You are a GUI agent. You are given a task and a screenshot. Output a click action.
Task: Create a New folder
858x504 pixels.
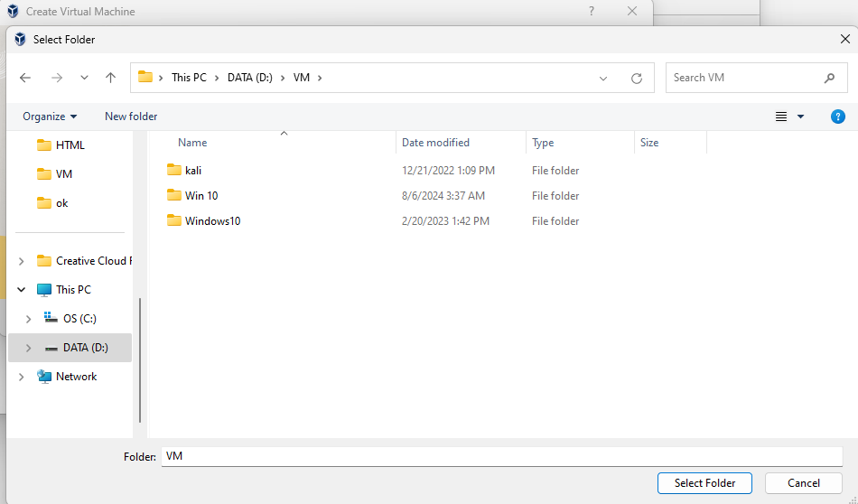131,117
